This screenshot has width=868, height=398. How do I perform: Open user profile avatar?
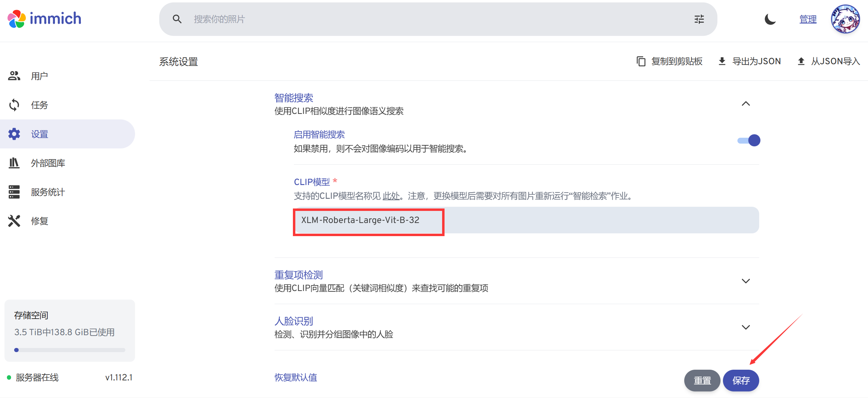click(x=845, y=19)
